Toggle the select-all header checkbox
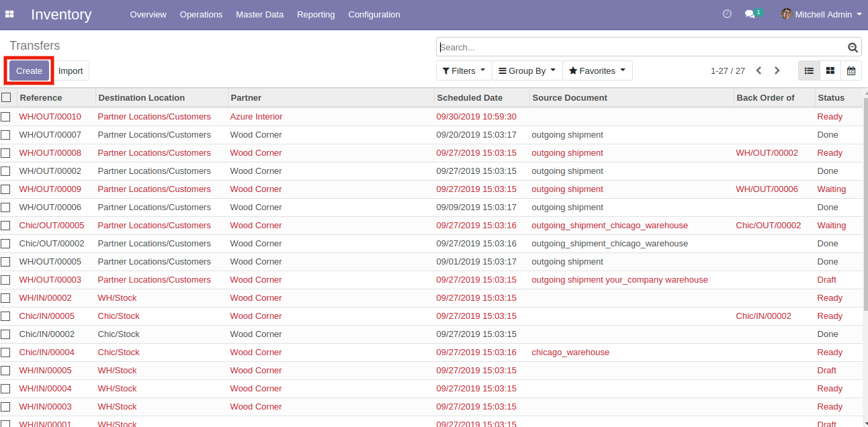Image resolution: width=868 pixels, height=427 pixels. point(6,97)
